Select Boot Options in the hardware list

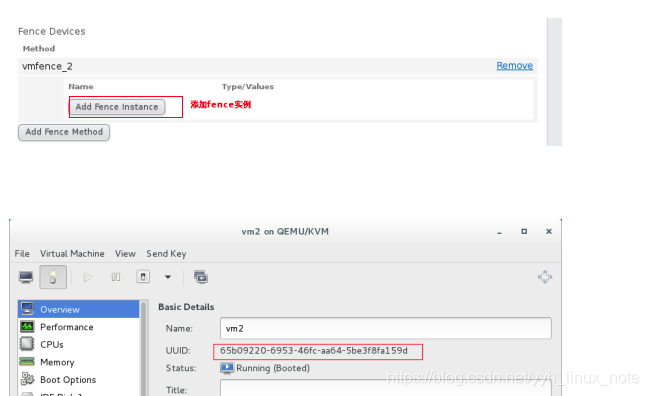click(x=79, y=379)
